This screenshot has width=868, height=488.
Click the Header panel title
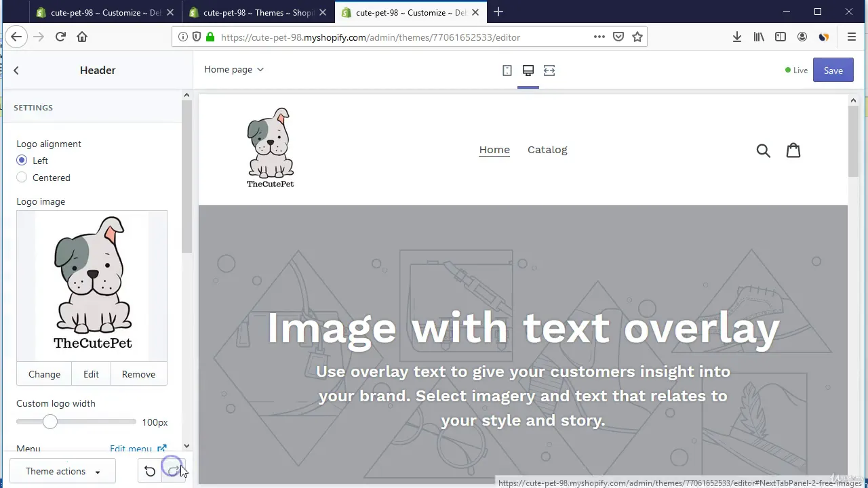click(98, 70)
